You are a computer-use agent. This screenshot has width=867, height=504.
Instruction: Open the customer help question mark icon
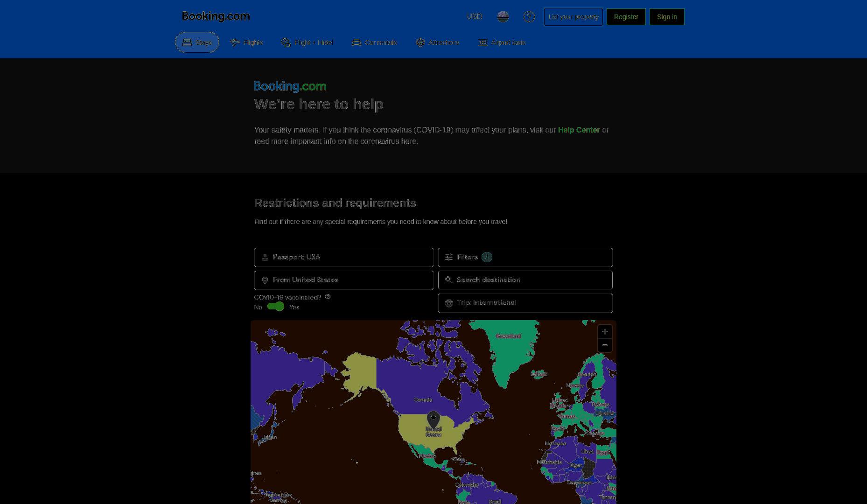pos(529,17)
